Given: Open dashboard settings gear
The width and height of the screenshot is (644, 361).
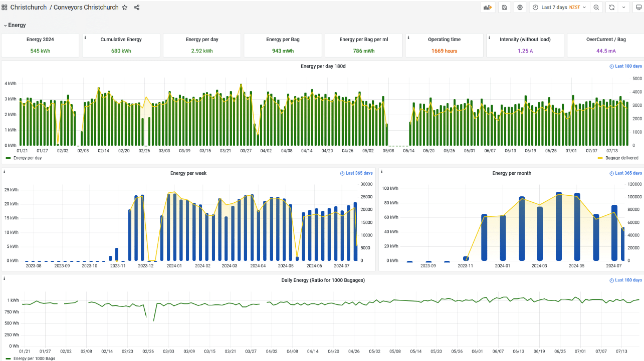Looking at the screenshot, I should (520, 8).
